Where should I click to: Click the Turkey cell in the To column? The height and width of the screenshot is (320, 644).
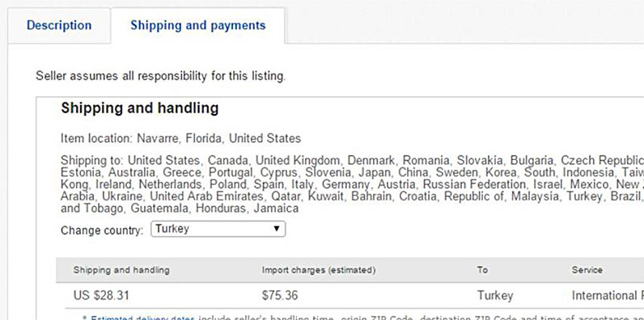pyautogui.click(x=495, y=296)
